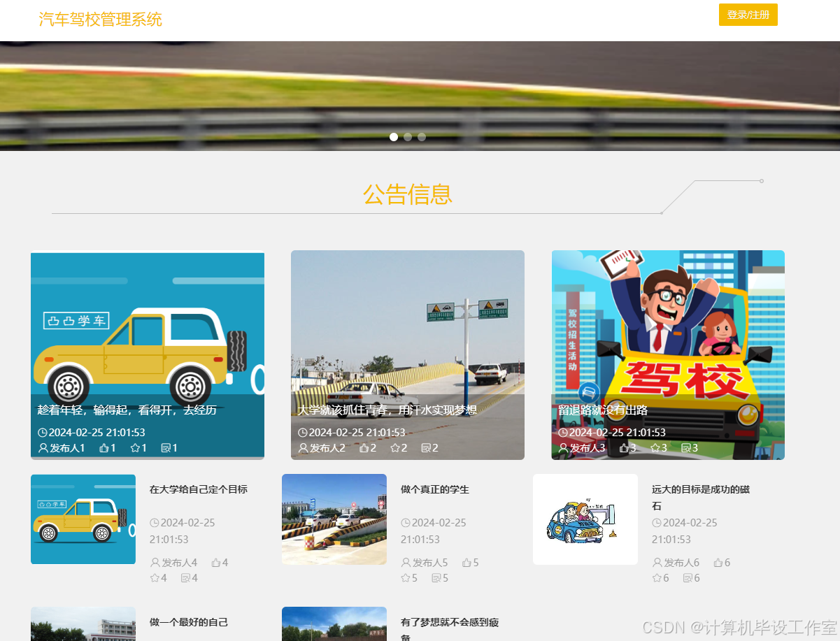Open title 做一个最好的自己

tap(189, 622)
